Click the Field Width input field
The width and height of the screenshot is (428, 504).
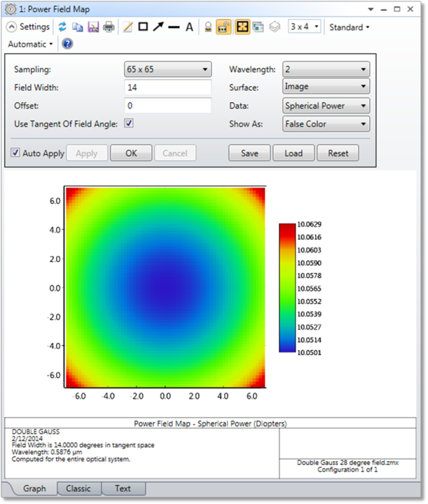coord(168,87)
